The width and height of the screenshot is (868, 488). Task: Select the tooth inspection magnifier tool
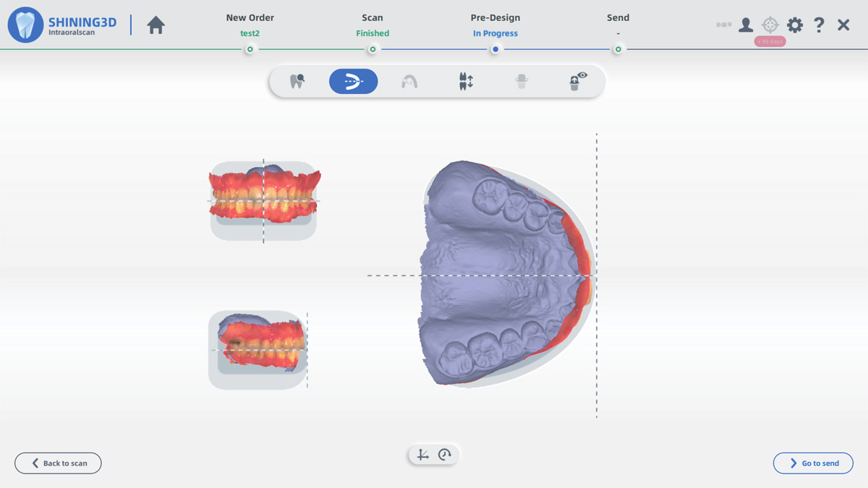pyautogui.click(x=297, y=82)
